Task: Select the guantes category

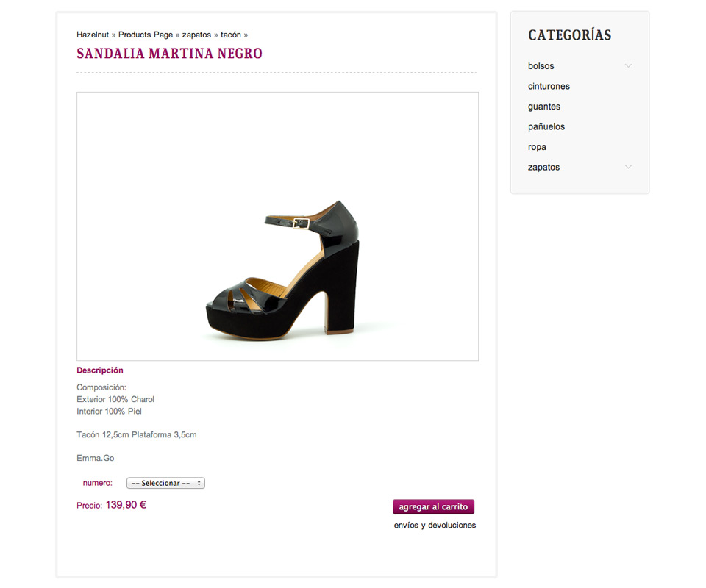Action: point(544,107)
